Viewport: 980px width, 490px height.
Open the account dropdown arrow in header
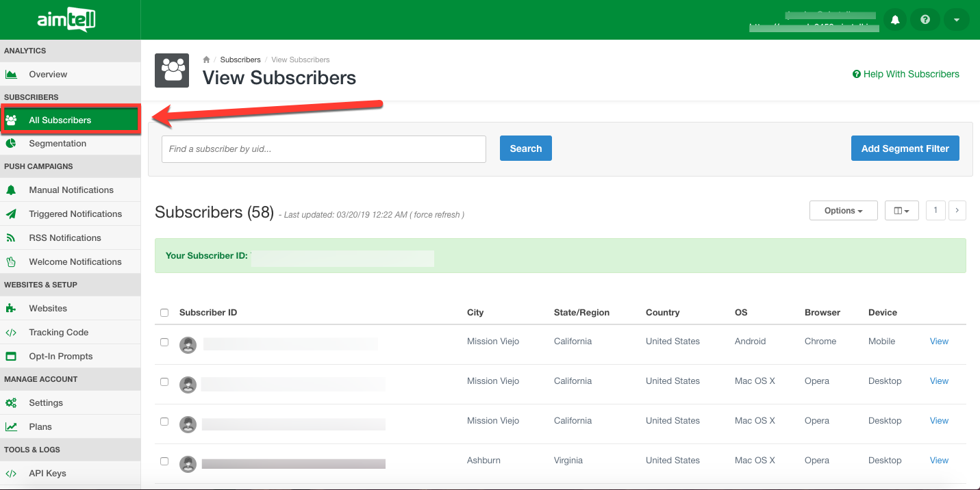[x=956, y=20]
